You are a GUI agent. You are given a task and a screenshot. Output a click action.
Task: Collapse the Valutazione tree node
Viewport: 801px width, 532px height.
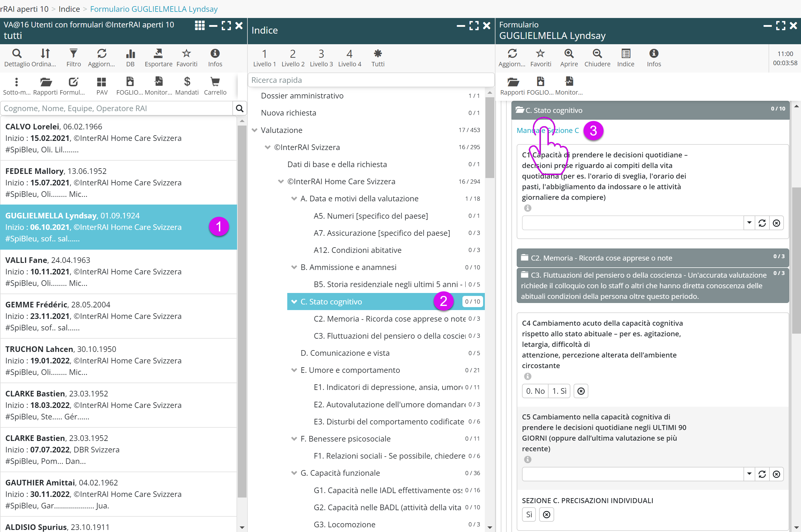tap(255, 130)
